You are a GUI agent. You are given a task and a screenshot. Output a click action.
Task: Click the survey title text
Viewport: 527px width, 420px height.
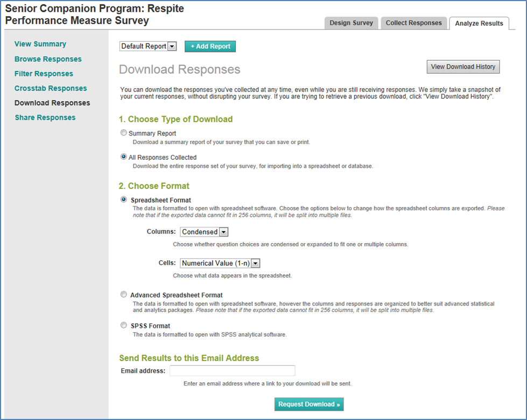(94, 15)
